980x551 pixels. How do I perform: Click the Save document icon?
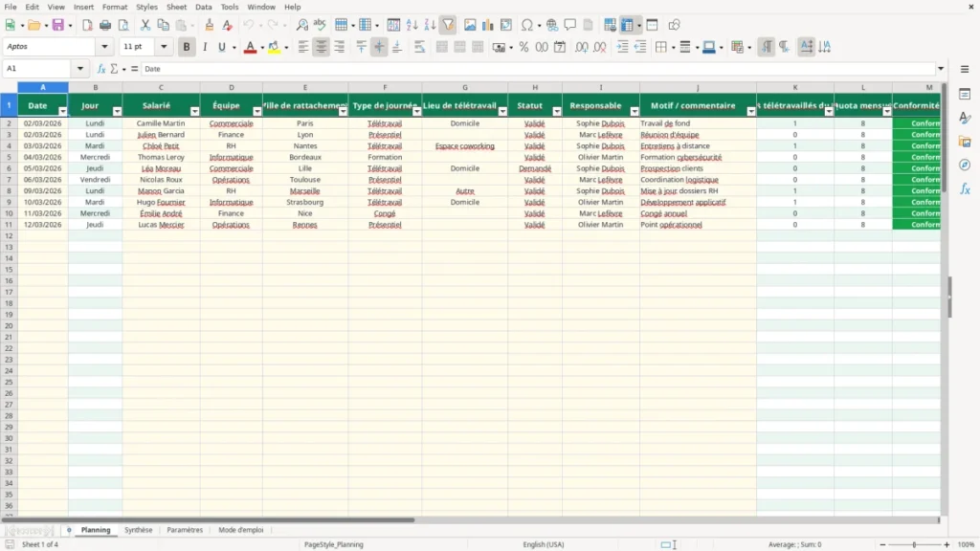(58, 25)
